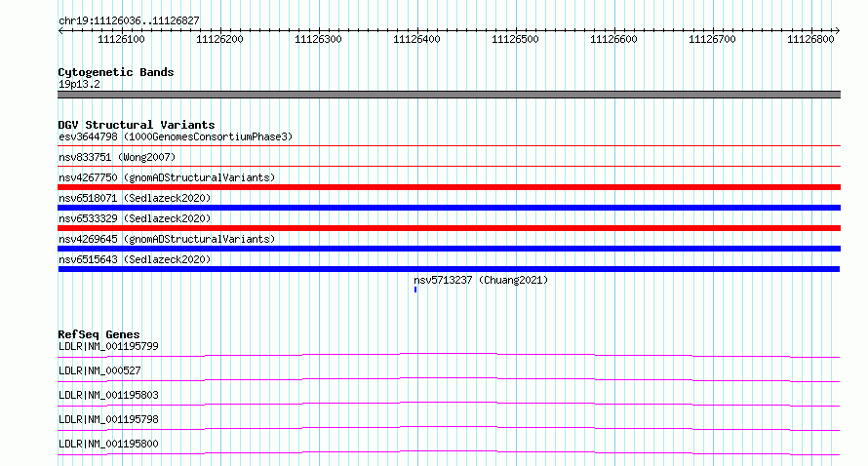Open variant nsv5713237 (Chuang2021) label

tap(481, 280)
